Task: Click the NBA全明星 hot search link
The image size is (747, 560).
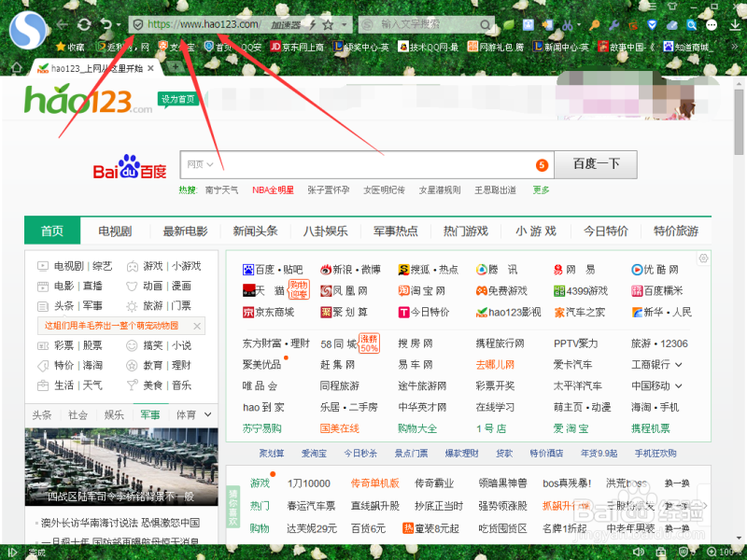Action: coord(273,190)
